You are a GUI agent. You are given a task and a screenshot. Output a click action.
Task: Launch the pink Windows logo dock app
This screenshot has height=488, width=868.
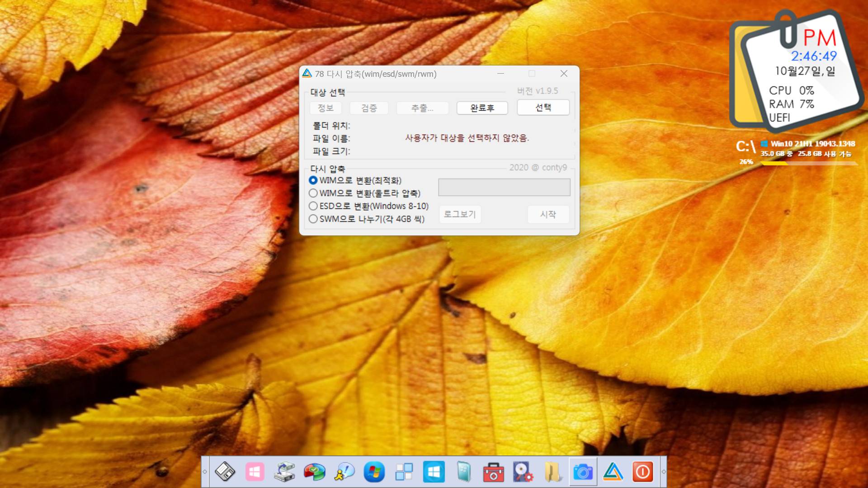pos(255,472)
